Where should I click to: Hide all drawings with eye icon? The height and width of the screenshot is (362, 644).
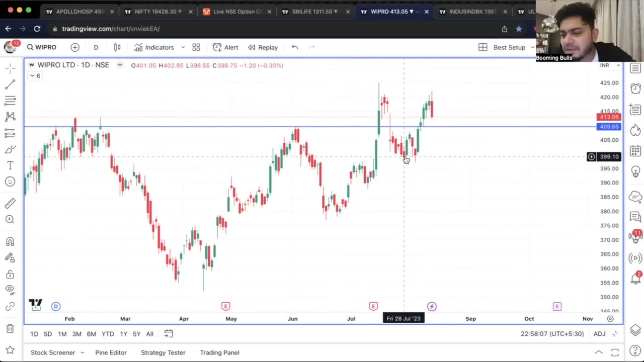[10, 290]
